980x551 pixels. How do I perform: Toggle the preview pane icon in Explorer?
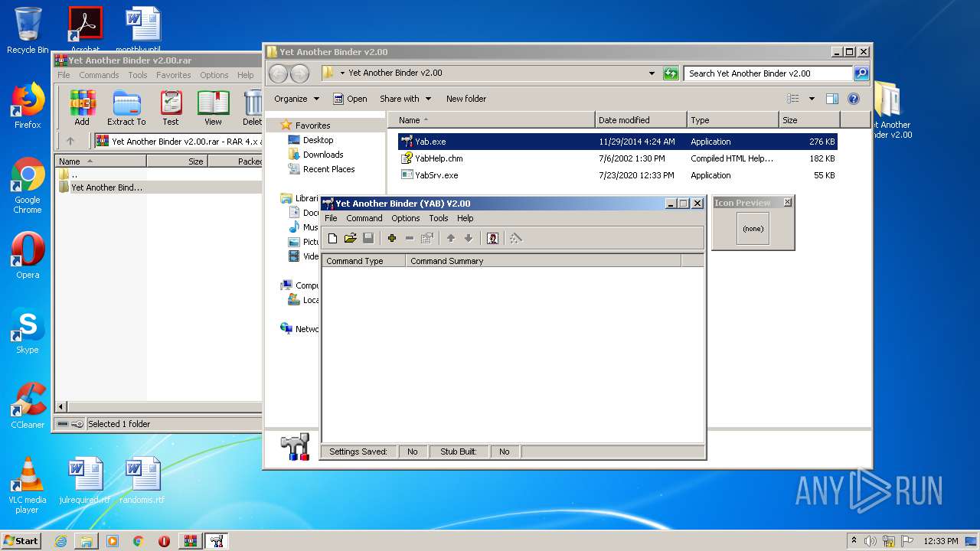(832, 99)
